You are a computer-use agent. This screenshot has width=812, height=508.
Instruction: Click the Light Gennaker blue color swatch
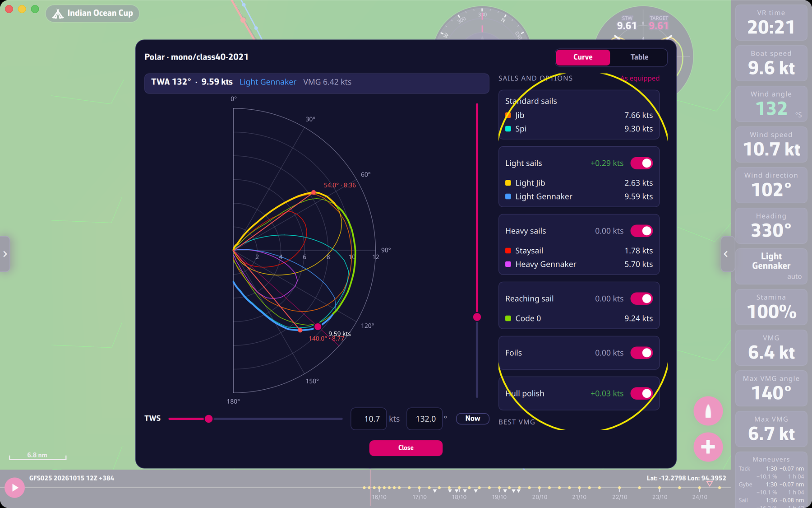pyautogui.click(x=508, y=196)
